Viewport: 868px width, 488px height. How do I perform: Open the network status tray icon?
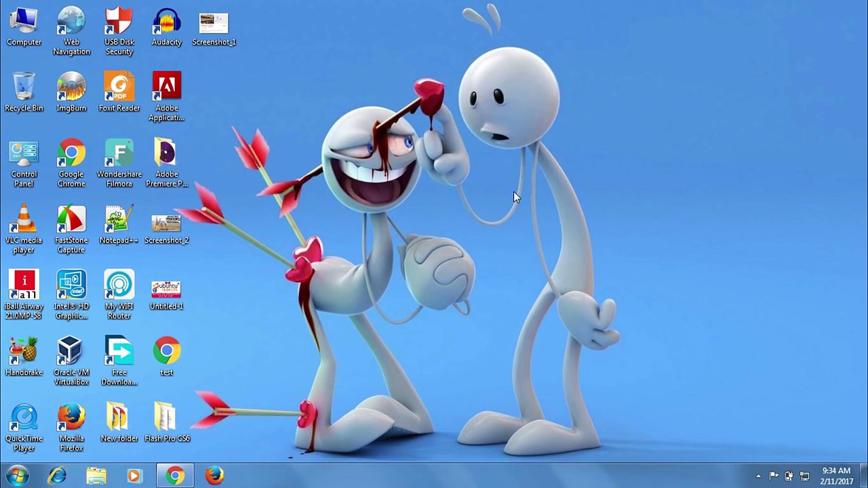[804, 476]
